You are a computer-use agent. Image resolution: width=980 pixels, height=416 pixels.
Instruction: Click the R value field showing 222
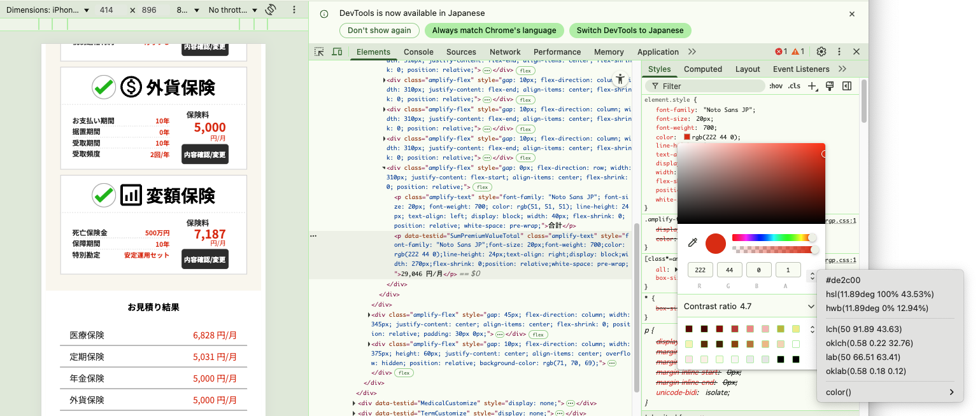[x=700, y=270]
